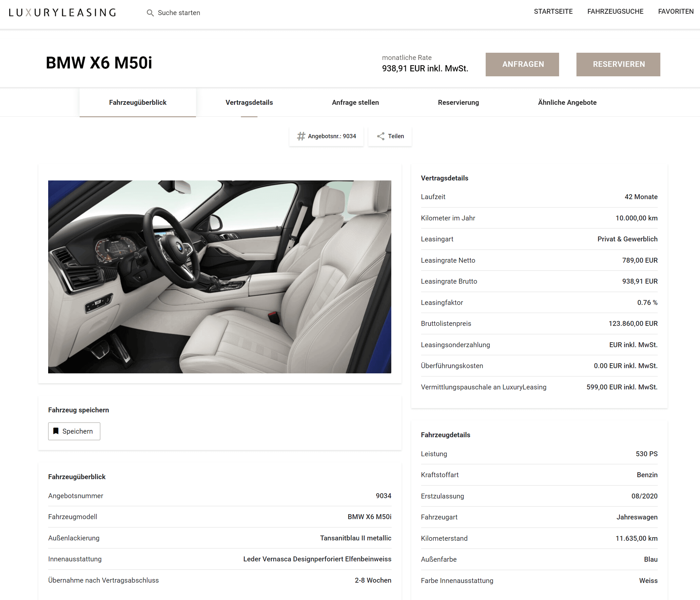
Task: Click the Fahrzeugart value Jahreswagen
Action: [x=637, y=517]
